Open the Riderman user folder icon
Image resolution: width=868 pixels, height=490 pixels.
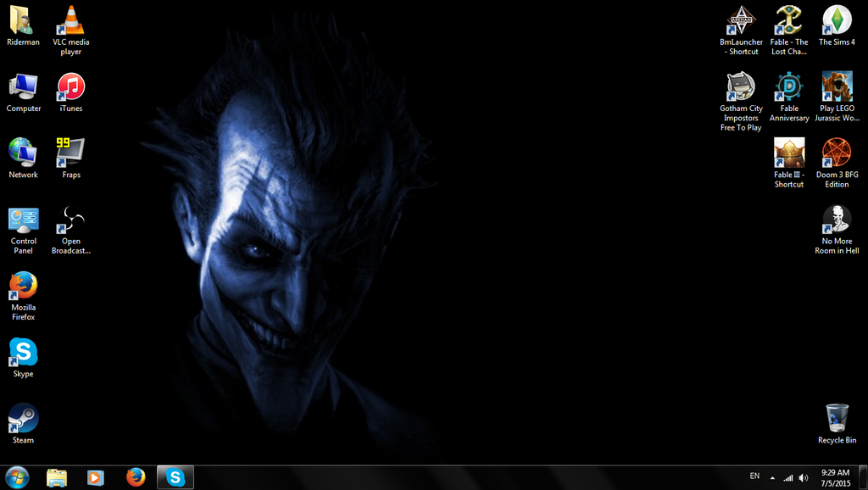coord(23,25)
